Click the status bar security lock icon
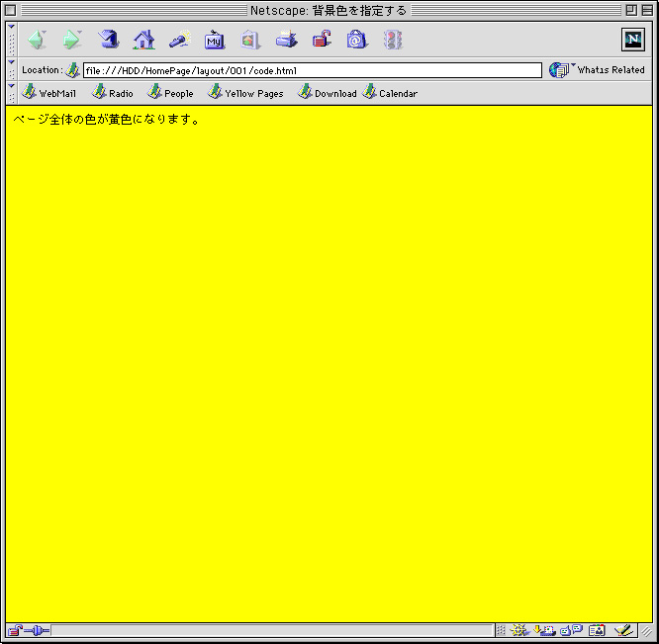This screenshot has width=659, height=644. [15, 630]
